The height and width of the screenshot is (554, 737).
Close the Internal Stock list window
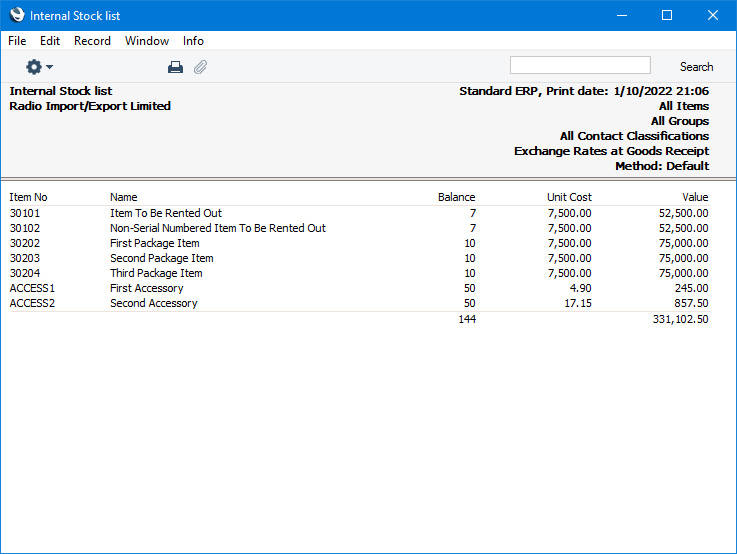coord(713,16)
